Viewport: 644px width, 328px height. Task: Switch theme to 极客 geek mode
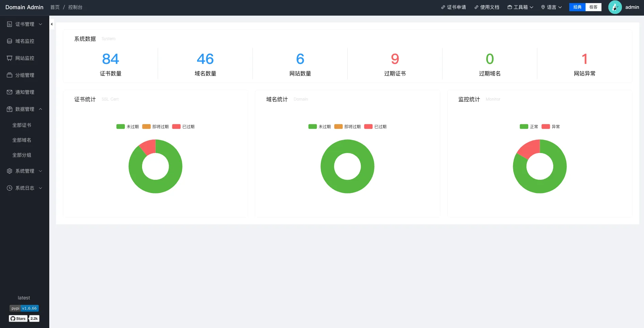(x=593, y=7)
